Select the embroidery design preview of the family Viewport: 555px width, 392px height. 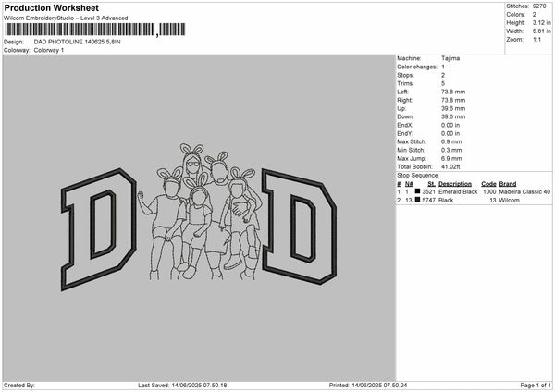(x=201, y=212)
